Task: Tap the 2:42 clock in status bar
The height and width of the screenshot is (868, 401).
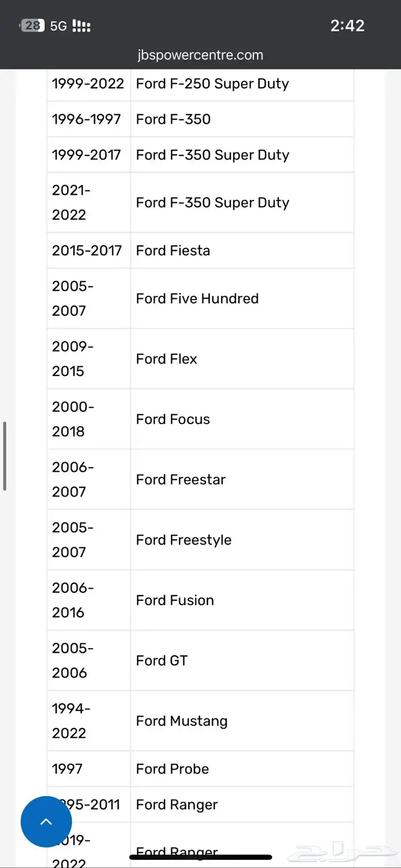Action: click(x=347, y=25)
